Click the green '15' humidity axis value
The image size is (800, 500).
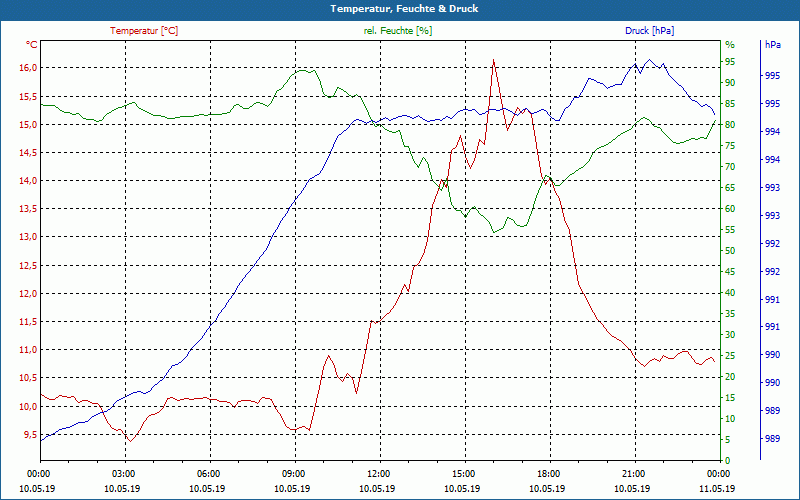coord(730,398)
